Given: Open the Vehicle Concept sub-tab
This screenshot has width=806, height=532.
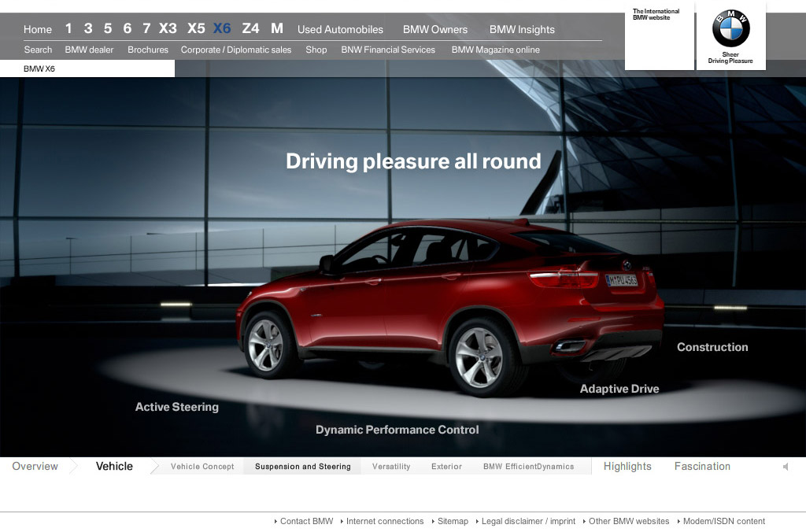Looking at the screenshot, I should [202, 467].
